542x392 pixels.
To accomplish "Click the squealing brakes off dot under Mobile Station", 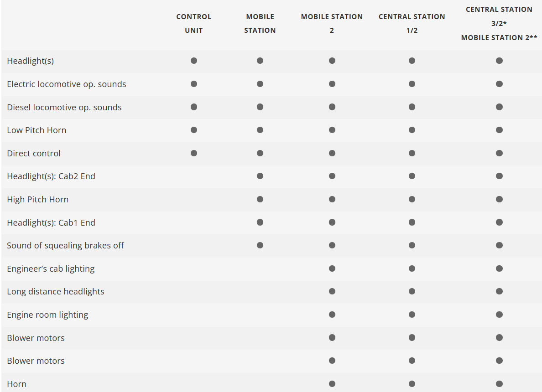I will (x=260, y=245).
